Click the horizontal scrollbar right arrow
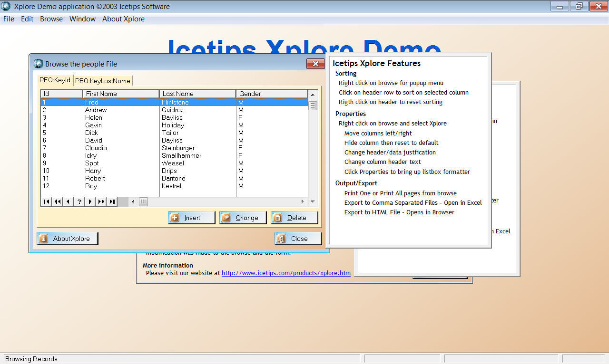Screen dimensions: 609x364 tap(303, 201)
